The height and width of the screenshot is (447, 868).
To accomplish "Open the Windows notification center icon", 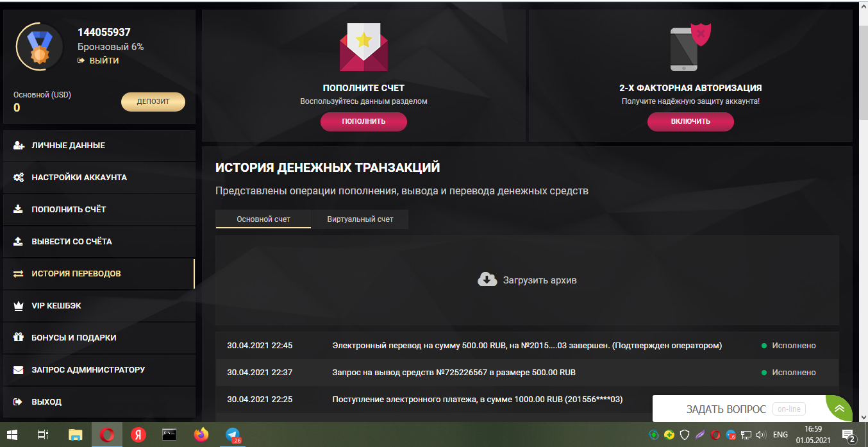I will click(849, 435).
